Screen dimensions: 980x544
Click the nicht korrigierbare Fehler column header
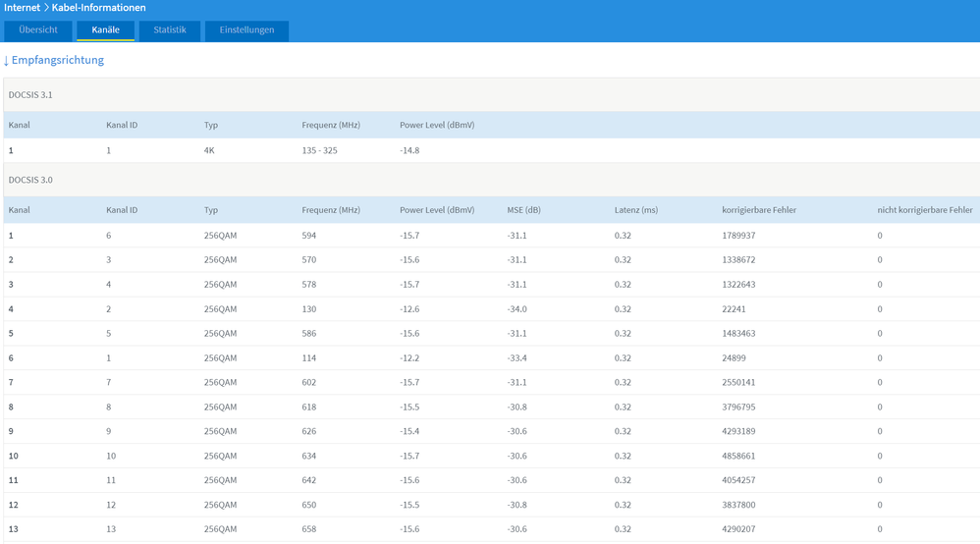click(924, 210)
